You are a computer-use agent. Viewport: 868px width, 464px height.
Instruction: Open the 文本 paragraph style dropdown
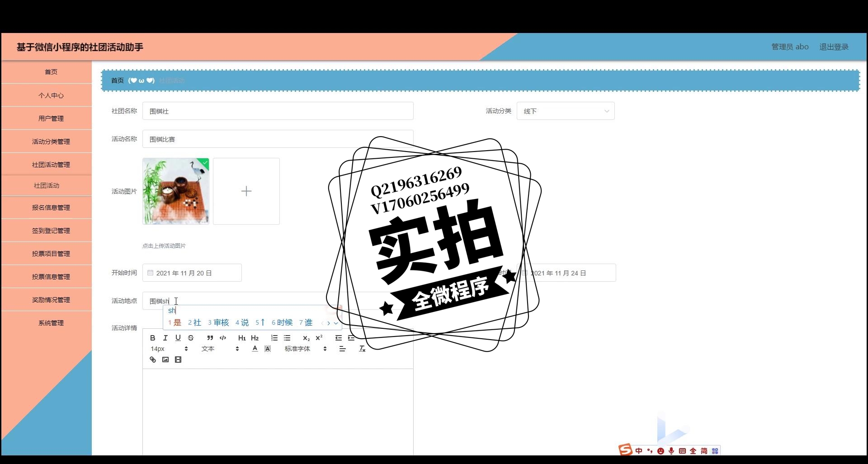click(220, 349)
